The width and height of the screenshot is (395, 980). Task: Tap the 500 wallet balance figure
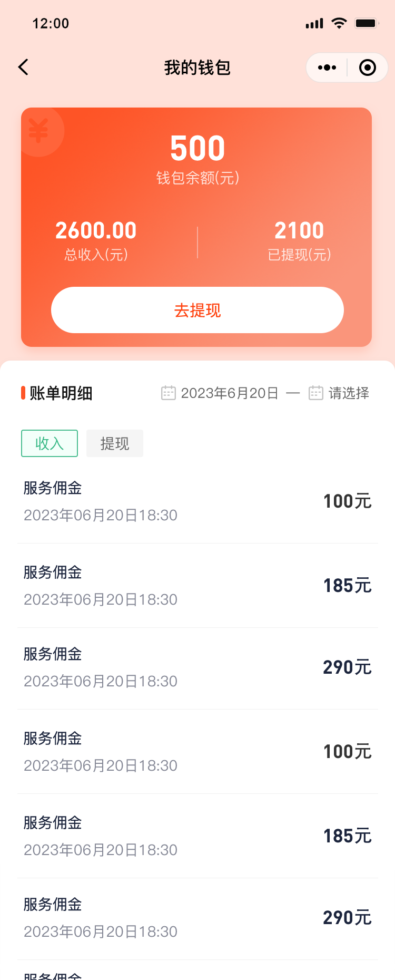coord(197,148)
